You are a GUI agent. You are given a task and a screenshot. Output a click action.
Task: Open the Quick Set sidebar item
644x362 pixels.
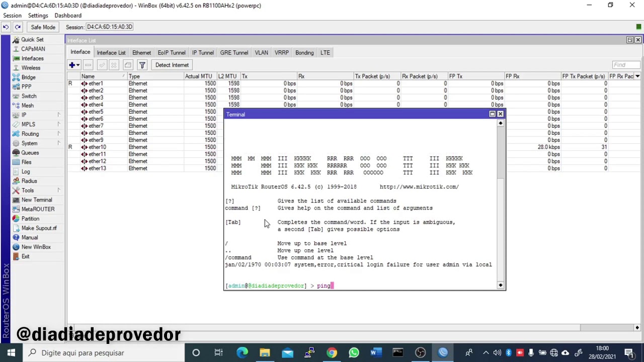32,39
